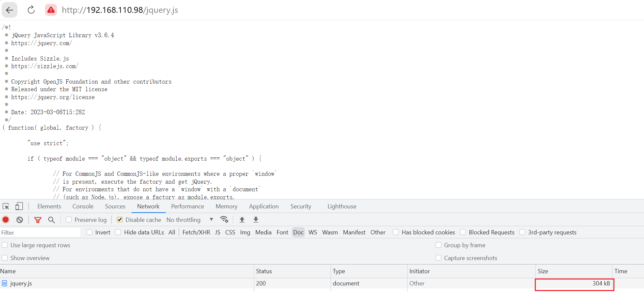Screen dimensions: 644x292
Task: Click the red not-secure warning icon
Action: coord(51,10)
